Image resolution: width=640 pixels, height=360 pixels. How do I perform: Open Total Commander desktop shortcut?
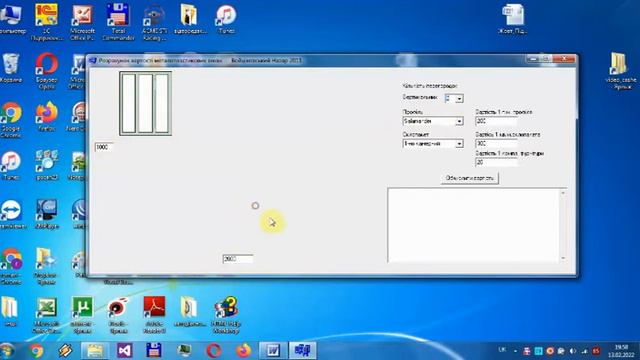click(x=118, y=22)
